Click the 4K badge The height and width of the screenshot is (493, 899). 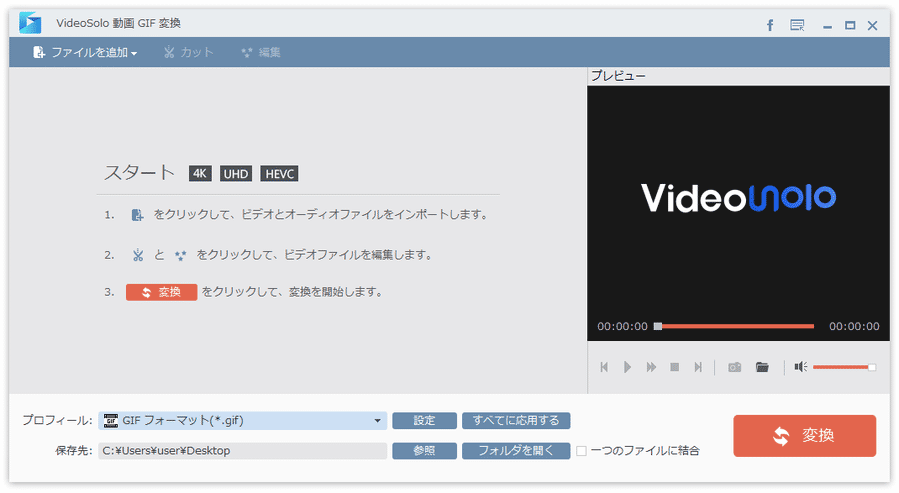pos(200,174)
